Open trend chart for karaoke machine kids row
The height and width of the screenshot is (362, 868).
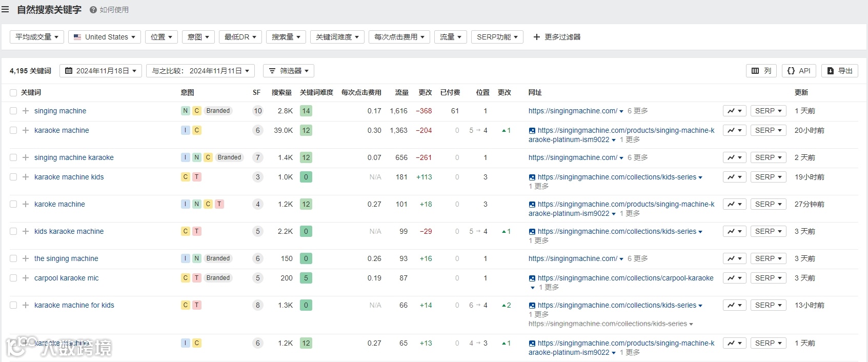pos(734,177)
